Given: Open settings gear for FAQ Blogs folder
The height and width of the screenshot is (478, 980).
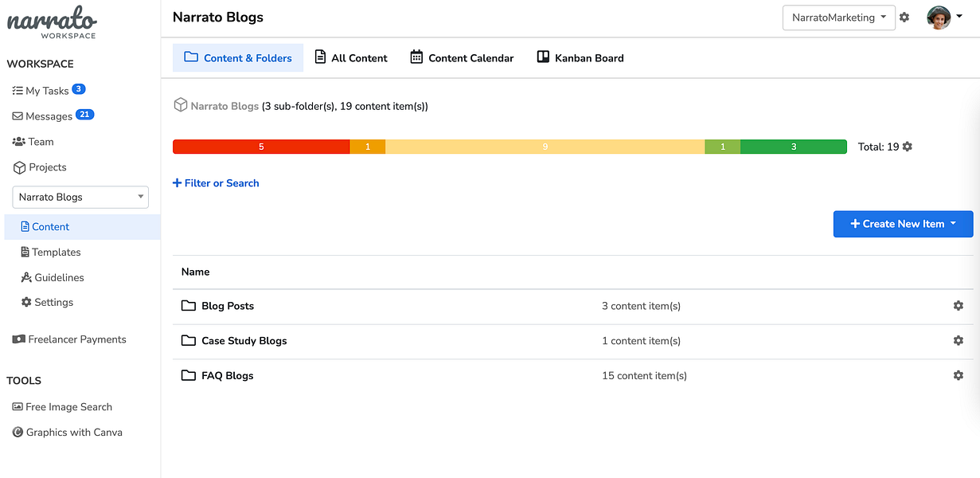Looking at the screenshot, I should click(959, 375).
